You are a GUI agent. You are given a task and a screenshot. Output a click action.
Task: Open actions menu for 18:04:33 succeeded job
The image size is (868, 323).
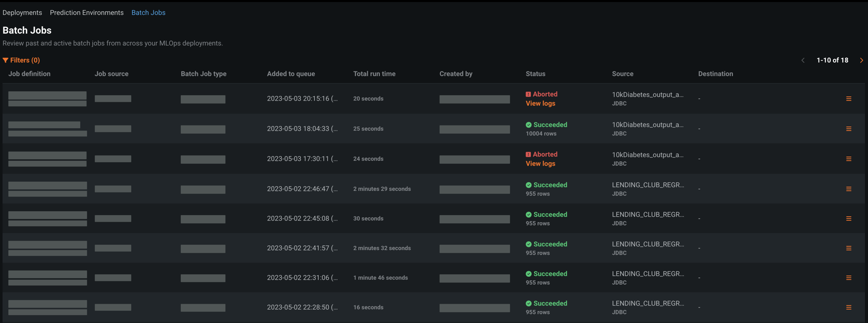tap(849, 129)
